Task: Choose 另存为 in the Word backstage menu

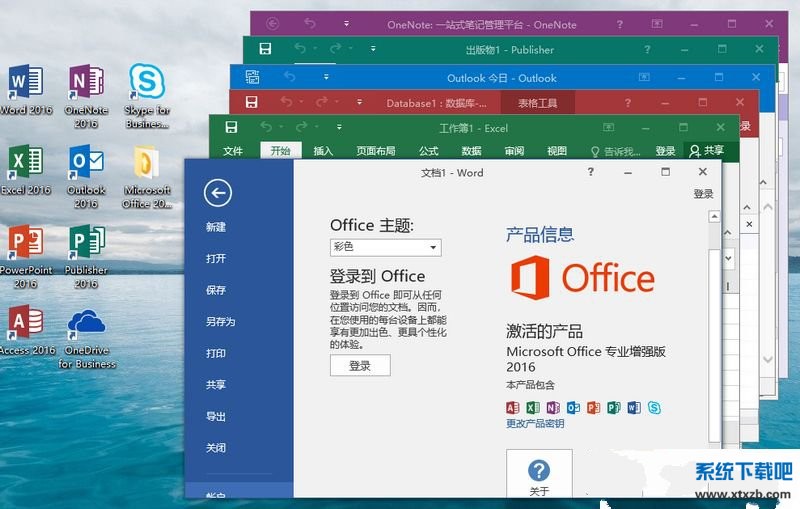Action: tap(220, 321)
